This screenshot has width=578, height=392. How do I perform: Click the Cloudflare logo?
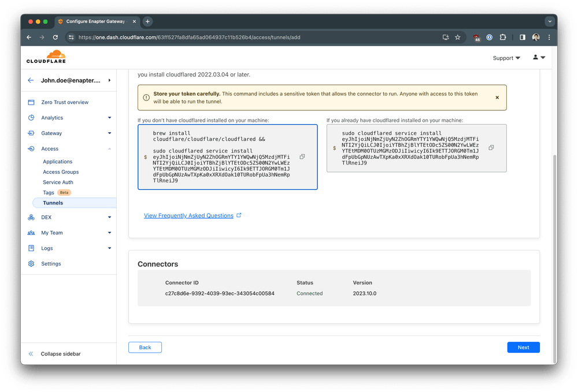click(46, 57)
